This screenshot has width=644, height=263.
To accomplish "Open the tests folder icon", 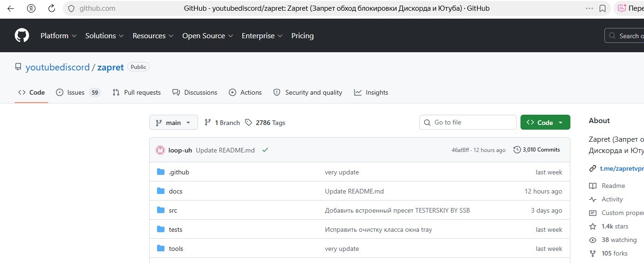I will (x=161, y=229).
